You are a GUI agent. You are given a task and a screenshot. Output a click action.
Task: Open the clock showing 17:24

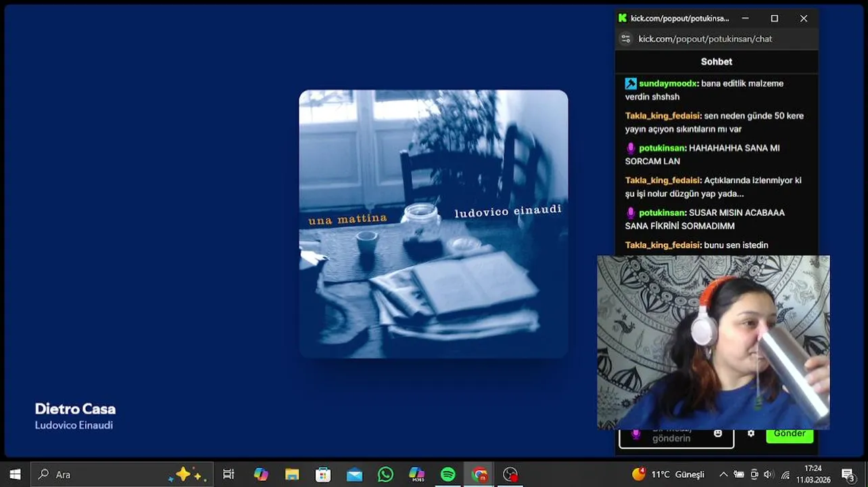click(x=813, y=473)
